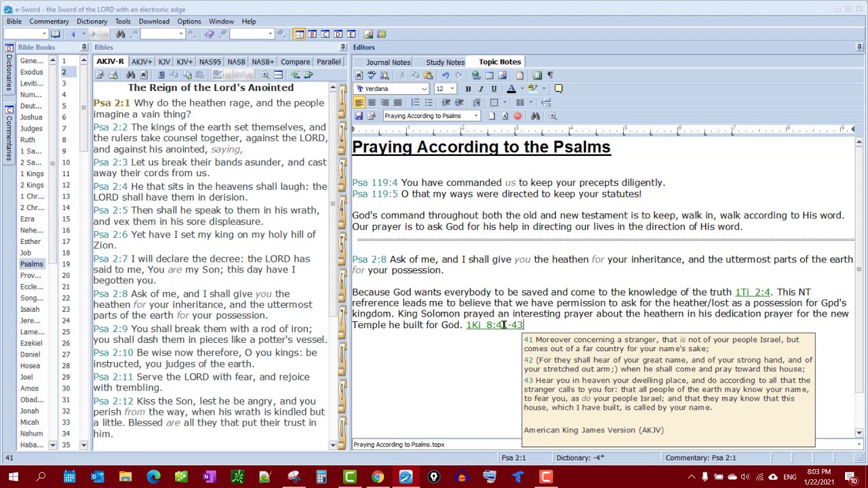Add a yellow sticky note comment
Viewport: 868px width, 488px height.
(558, 89)
